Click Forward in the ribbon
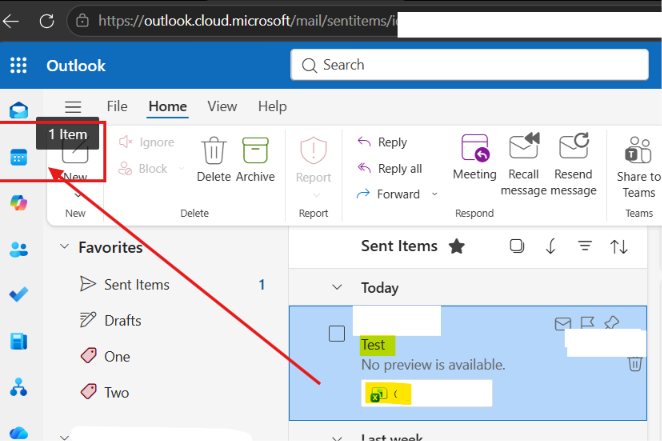 (388, 194)
